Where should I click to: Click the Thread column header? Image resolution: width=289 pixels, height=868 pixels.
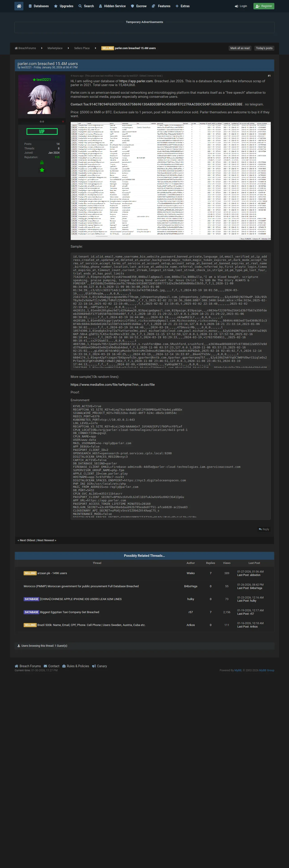tap(97, 563)
